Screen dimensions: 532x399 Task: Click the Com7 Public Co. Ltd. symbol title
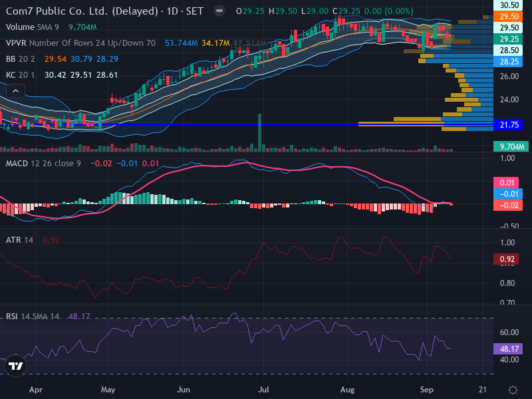point(82,11)
